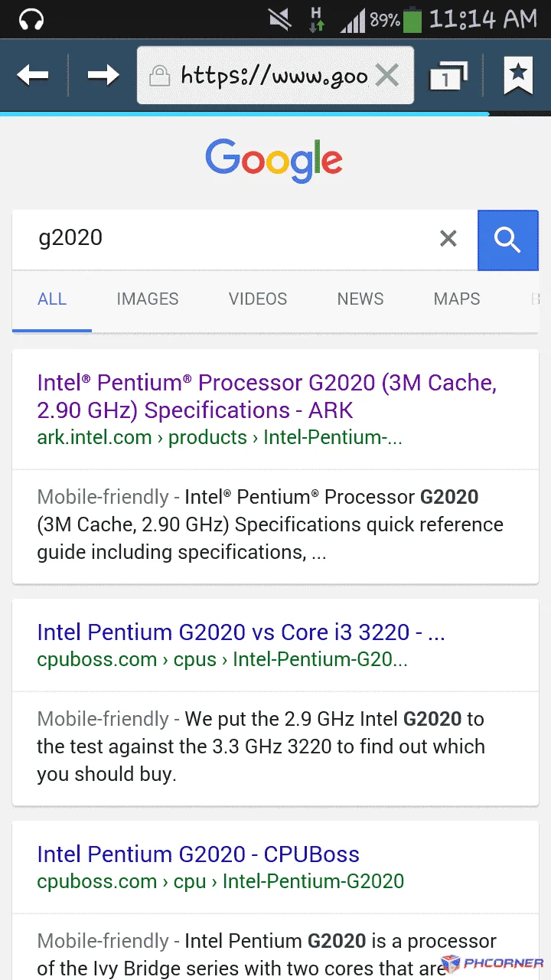Viewport: 551px width, 980px height.
Task: Open the bookmarks star icon
Action: click(518, 75)
